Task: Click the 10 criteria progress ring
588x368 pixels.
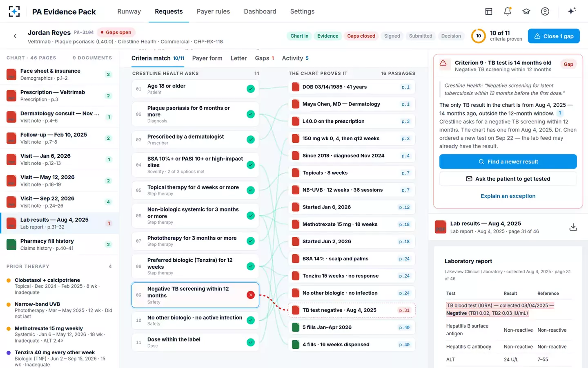Action: pos(479,36)
